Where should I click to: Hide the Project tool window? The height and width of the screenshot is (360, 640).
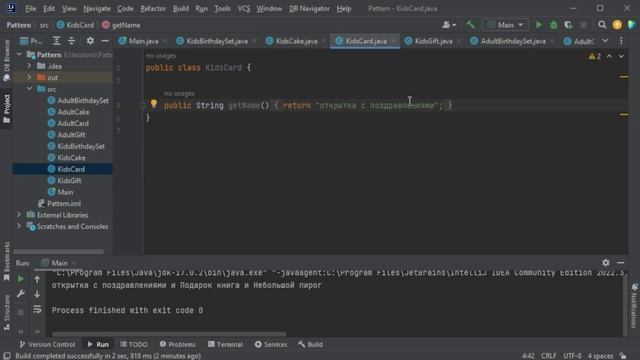[x=105, y=40]
